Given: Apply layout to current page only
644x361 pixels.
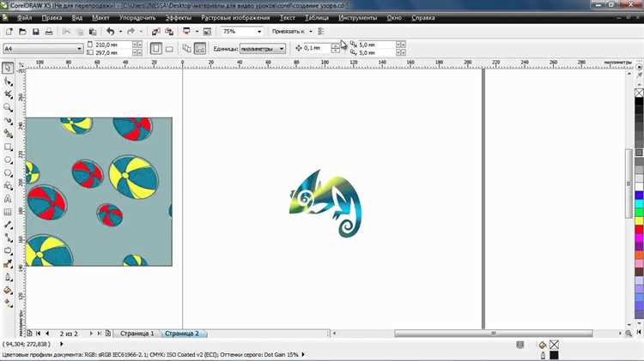Looking at the screenshot, I should tap(200, 48).
